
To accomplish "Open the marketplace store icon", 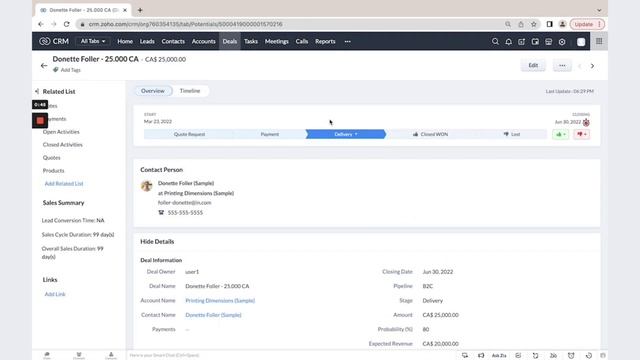I will click(549, 42).
